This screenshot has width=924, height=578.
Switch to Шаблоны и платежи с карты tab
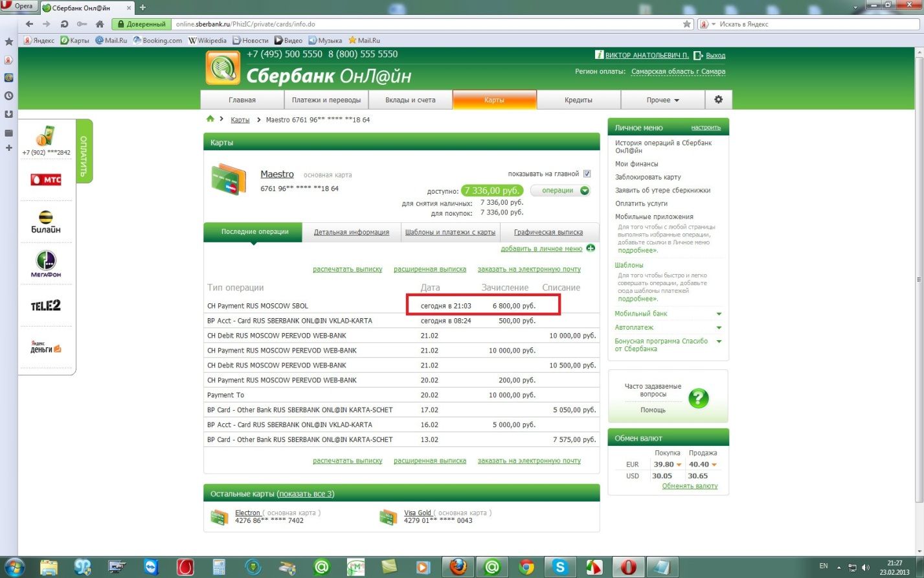(450, 232)
